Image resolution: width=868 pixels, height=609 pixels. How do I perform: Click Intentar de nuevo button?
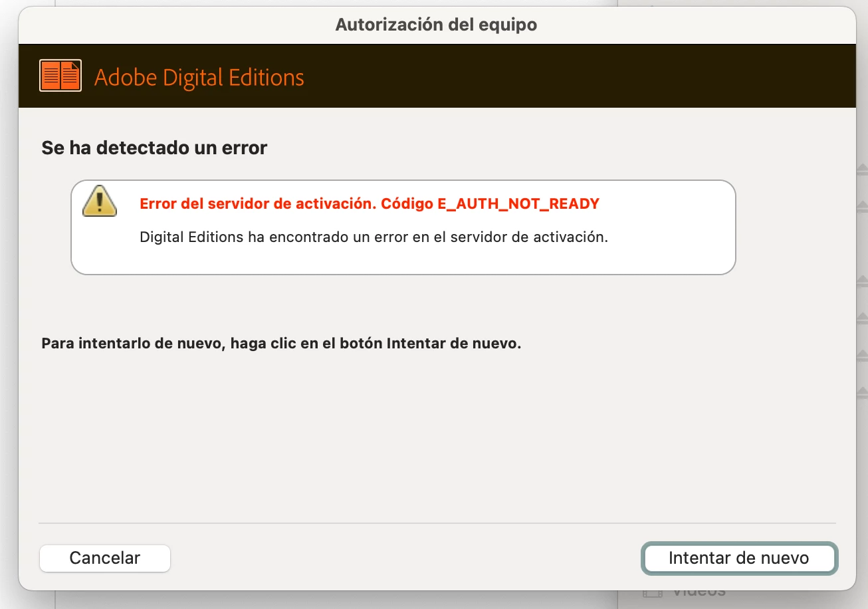point(738,558)
